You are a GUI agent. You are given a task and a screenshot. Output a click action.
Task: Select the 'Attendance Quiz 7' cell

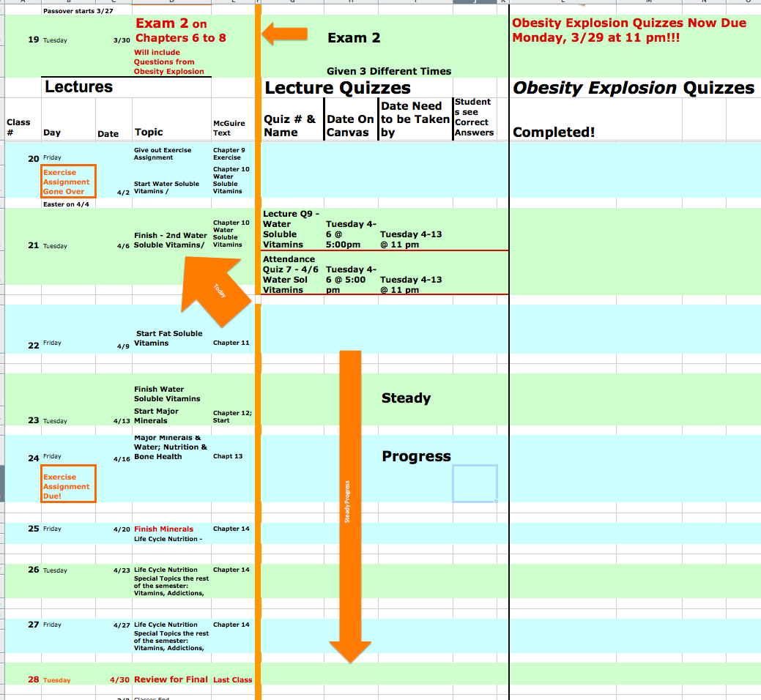[x=292, y=274]
